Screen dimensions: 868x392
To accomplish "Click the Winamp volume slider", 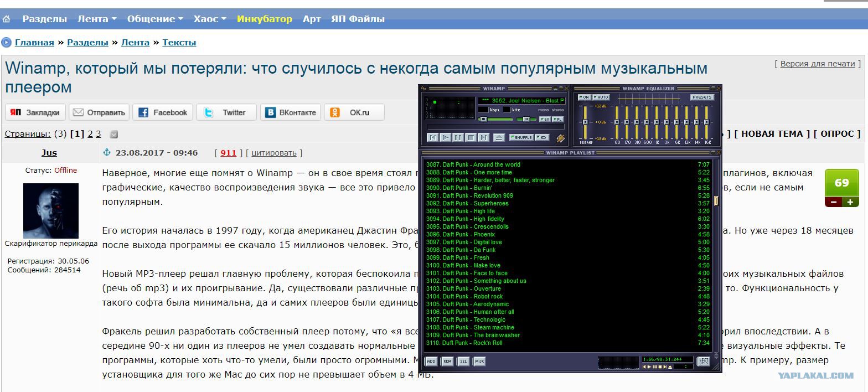I will [495, 120].
